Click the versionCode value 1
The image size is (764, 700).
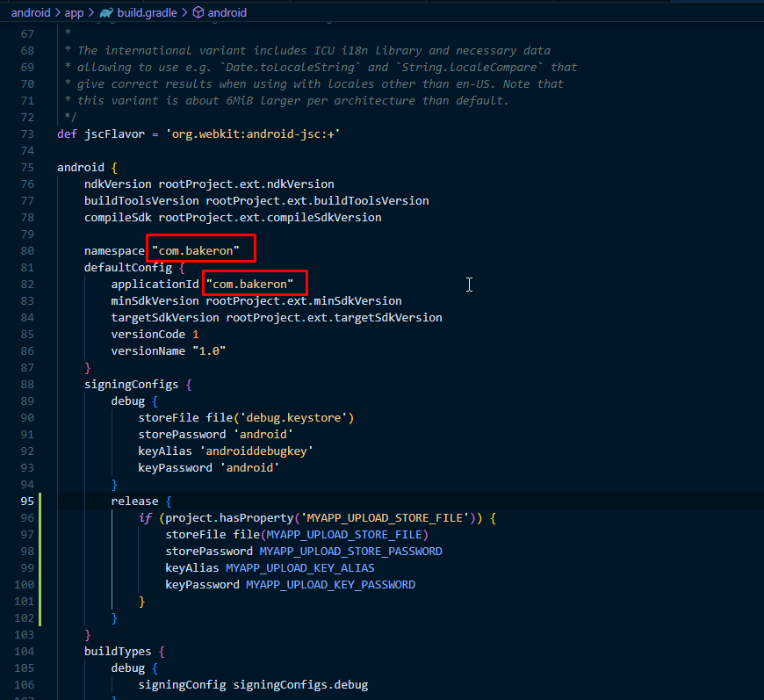tap(195, 335)
